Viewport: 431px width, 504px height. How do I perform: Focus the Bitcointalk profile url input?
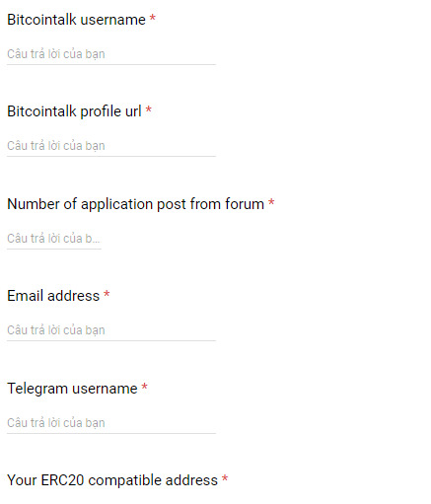[111, 146]
